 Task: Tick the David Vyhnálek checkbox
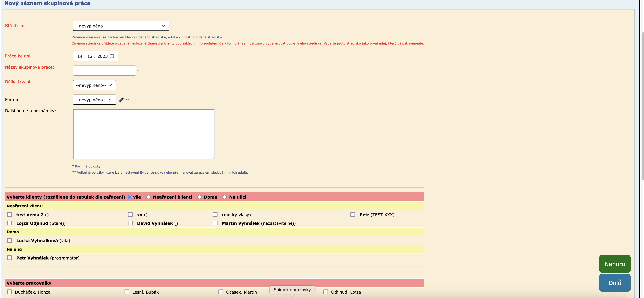point(130,223)
